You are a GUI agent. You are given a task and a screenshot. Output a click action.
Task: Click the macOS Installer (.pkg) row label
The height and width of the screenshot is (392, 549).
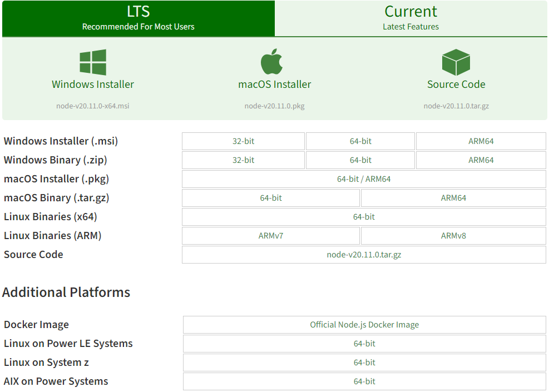56,179
